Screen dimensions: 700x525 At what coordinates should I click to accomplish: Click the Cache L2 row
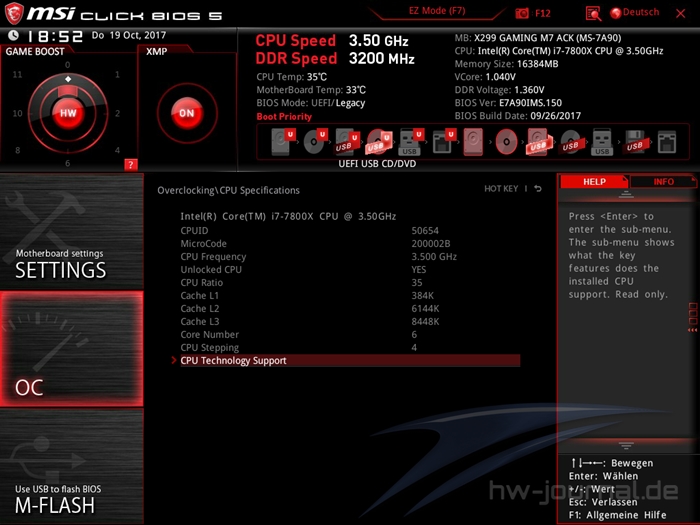pyautogui.click(x=350, y=308)
